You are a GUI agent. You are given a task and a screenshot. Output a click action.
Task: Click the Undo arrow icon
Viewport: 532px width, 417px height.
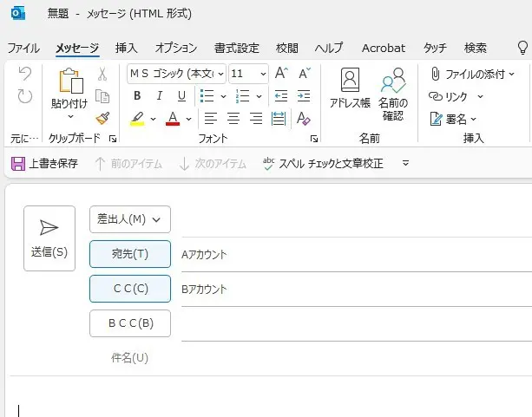[x=25, y=74]
